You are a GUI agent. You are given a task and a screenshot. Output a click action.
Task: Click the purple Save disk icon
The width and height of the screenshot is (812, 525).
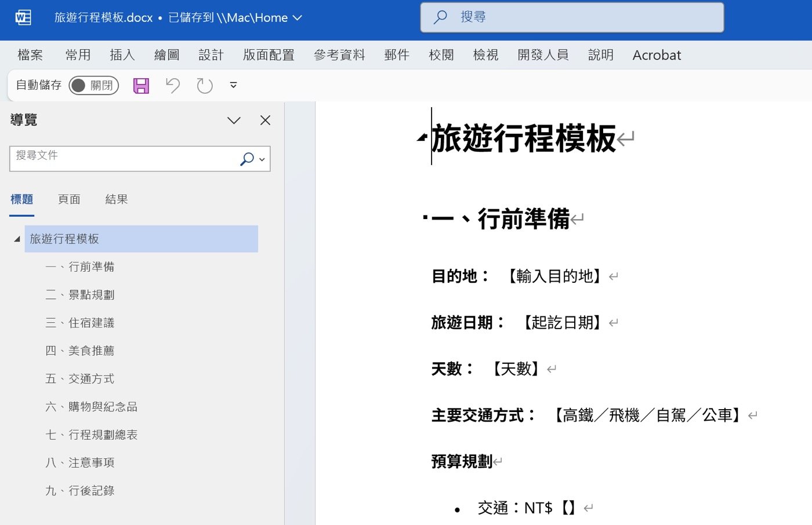pos(141,86)
